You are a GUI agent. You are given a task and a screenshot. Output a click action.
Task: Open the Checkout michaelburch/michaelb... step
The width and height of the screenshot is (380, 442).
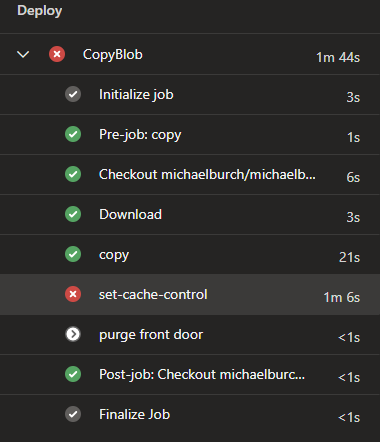(x=190, y=175)
